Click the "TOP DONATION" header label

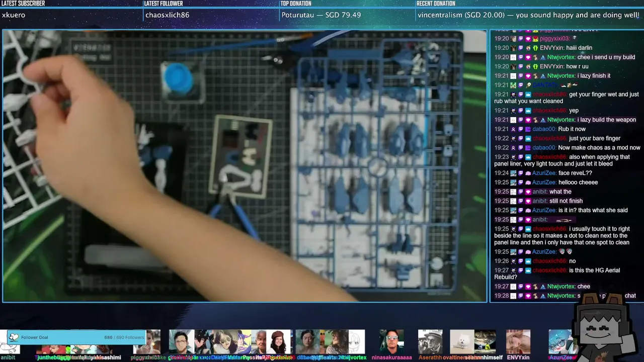click(296, 4)
